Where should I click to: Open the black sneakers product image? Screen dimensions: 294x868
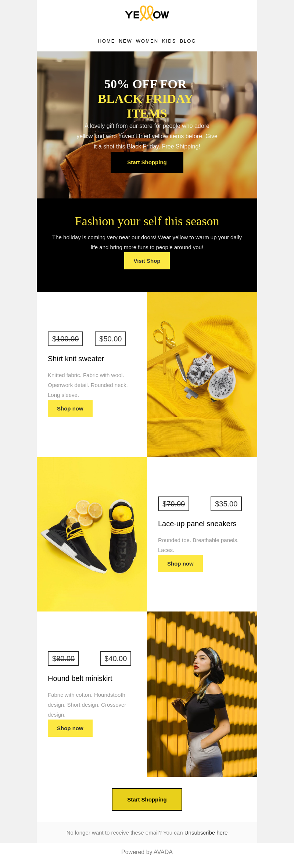(92, 534)
